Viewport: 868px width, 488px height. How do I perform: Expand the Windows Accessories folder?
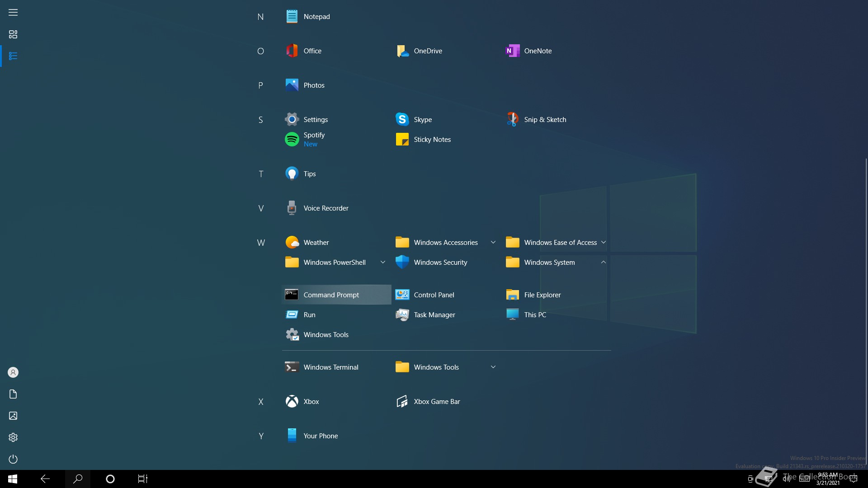pyautogui.click(x=447, y=243)
